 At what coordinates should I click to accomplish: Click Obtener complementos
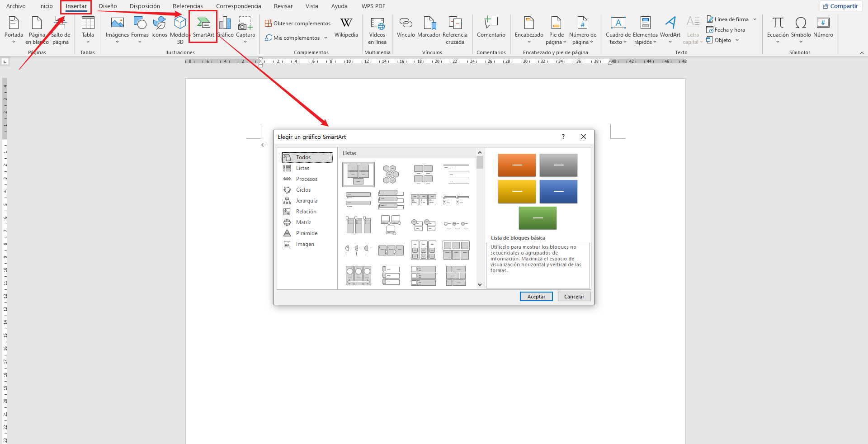click(x=298, y=24)
